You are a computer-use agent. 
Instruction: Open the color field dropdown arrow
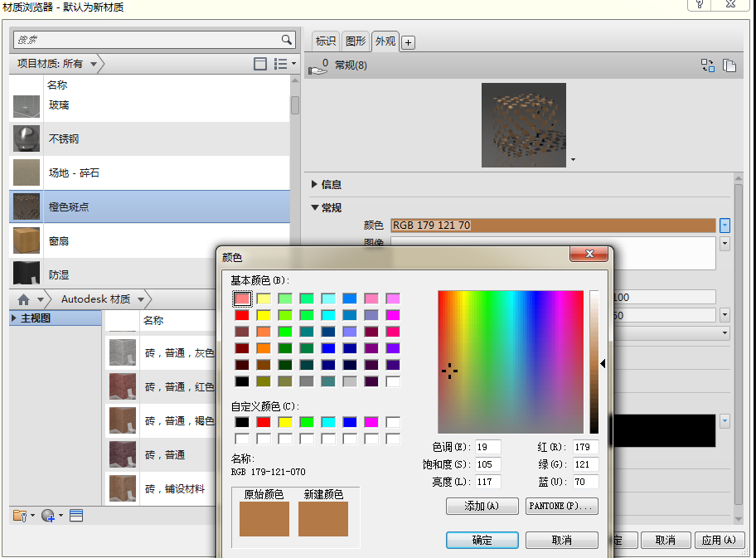pyautogui.click(x=724, y=225)
